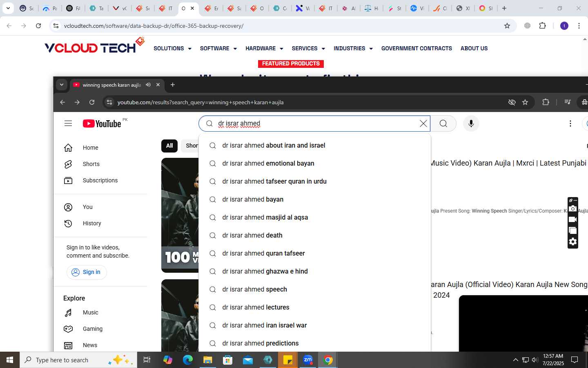The width and height of the screenshot is (588, 368).
Task: Mute the winning speech karan aujla tab
Action: pyautogui.click(x=148, y=85)
